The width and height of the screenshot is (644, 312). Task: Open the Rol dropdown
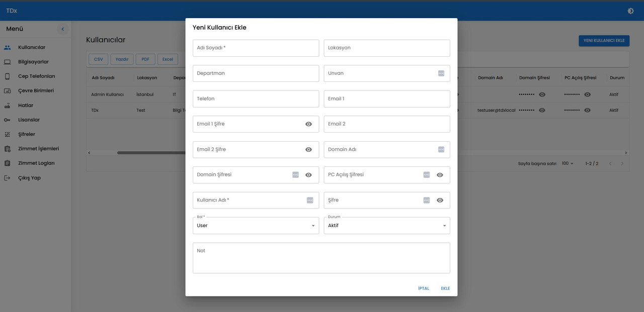tap(256, 226)
